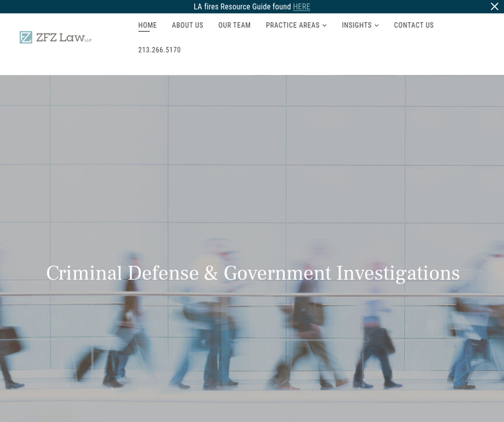The height and width of the screenshot is (422, 504).
Task: Open the About Us page
Action: tap(187, 26)
